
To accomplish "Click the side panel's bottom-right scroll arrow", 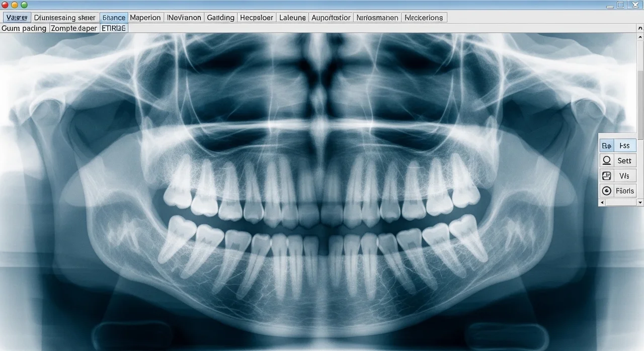I will (x=640, y=203).
